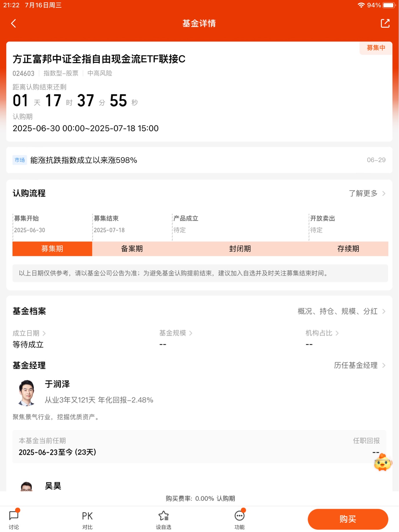Tap 从业3年又121天 年化回报-2.48% line
Screen dimensions: 399x532
[99, 400]
